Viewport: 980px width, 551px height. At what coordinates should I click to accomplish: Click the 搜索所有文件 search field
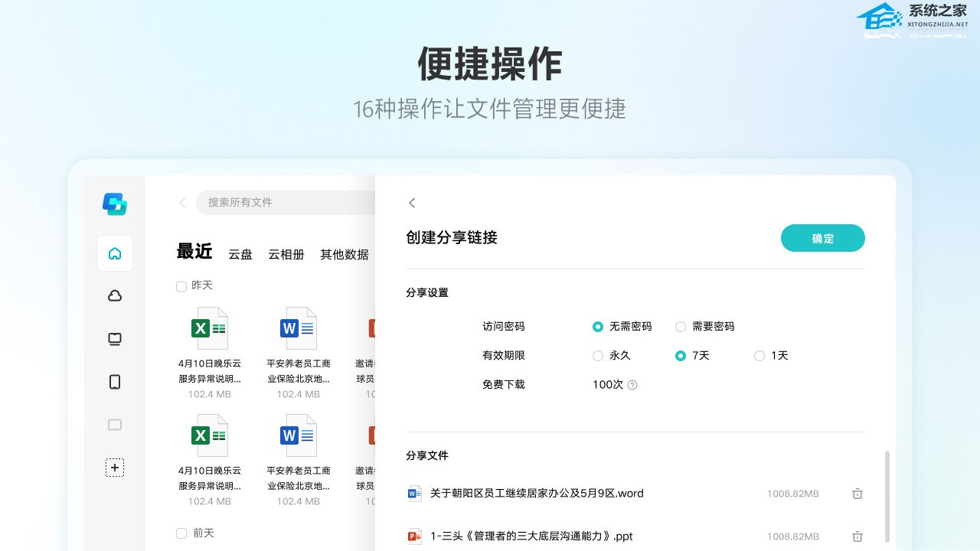(x=286, y=203)
